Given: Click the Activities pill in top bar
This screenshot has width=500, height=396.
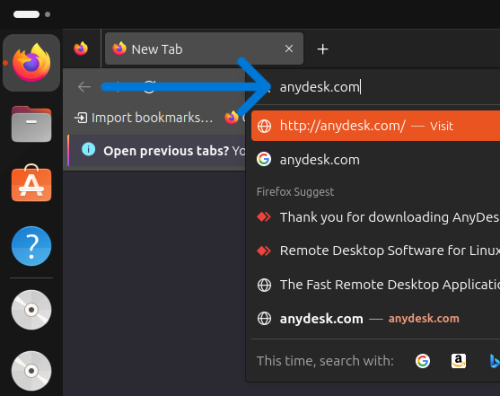Looking at the screenshot, I should click(26, 14).
